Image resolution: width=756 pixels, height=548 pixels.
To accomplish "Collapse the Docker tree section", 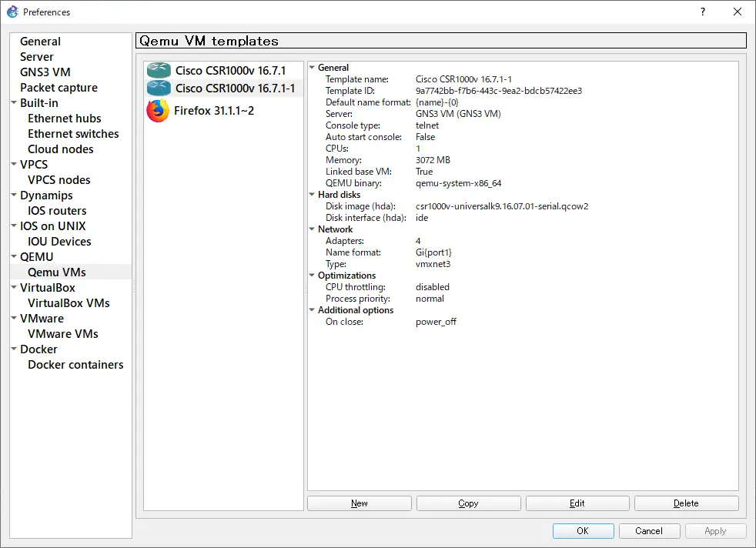I will pyautogui.click(x=14, y=349).
